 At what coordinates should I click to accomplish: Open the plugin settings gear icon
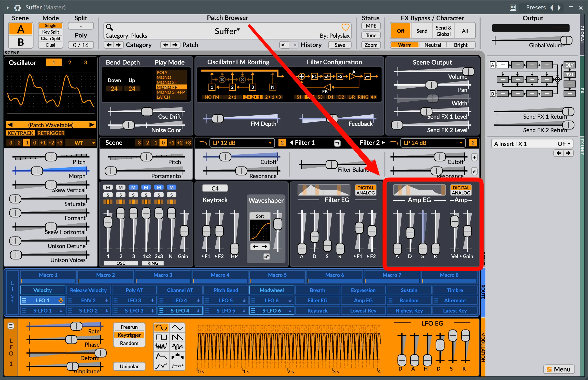click(x=17, y=8)
